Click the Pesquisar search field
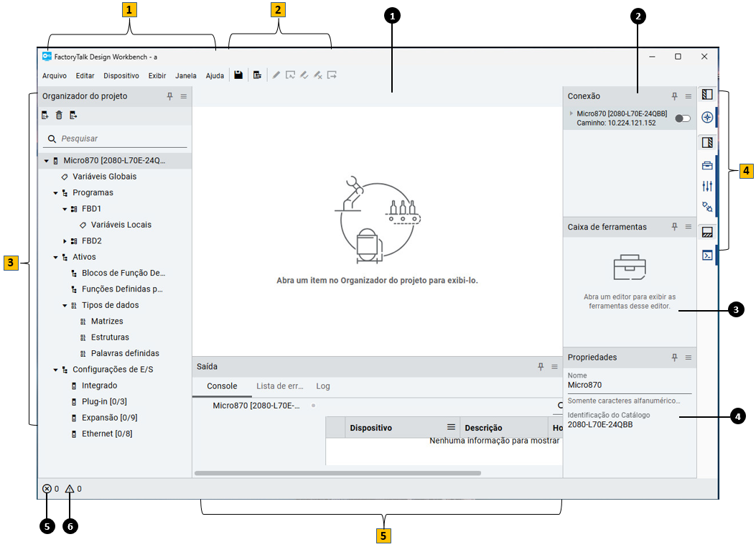This screenshot has height=547, width=756. 115,139
